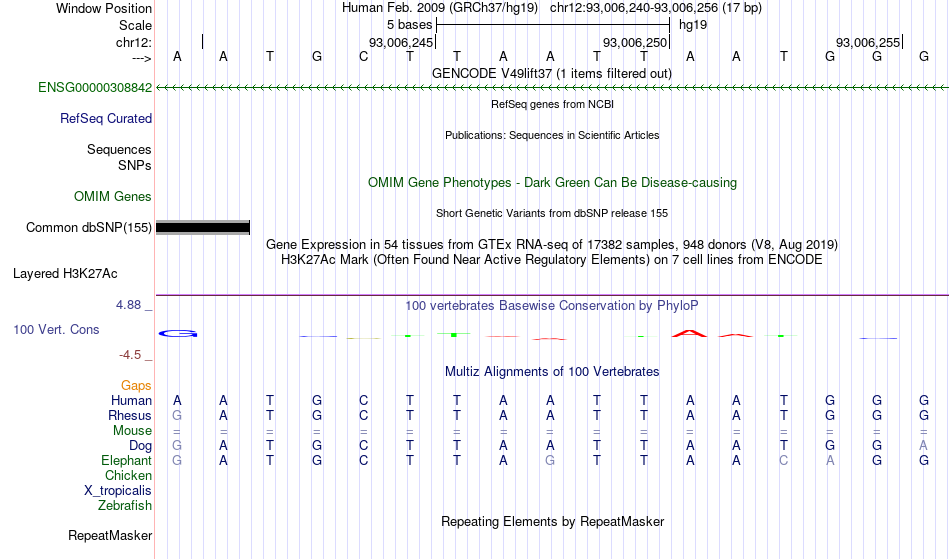Click the RefSeq genes from NCBI title
This screenshot has width=950, height=559.
(x=553, y=104)
